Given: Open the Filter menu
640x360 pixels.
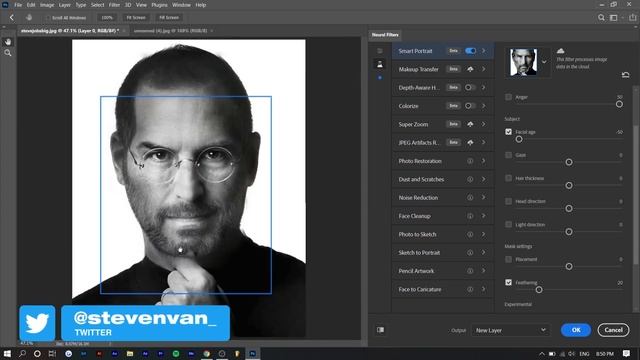Looking at the screenshot, I should [x=114, y=5].
